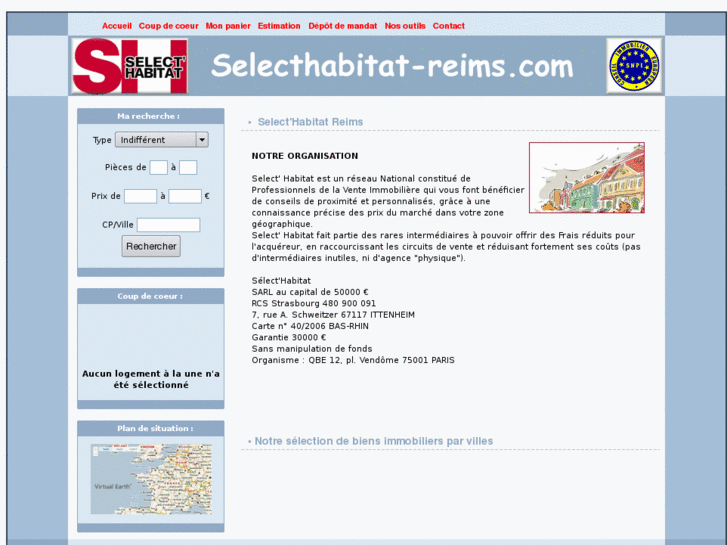
Task: Click 'Carte n° 40/2006 BAS-RHIN' text
Action: [x=310, y=326]
